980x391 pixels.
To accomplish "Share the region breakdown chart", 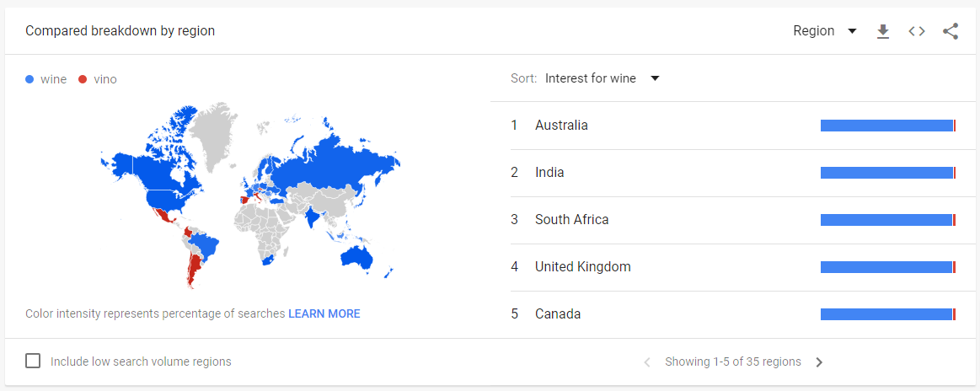I will pos(951,31).
